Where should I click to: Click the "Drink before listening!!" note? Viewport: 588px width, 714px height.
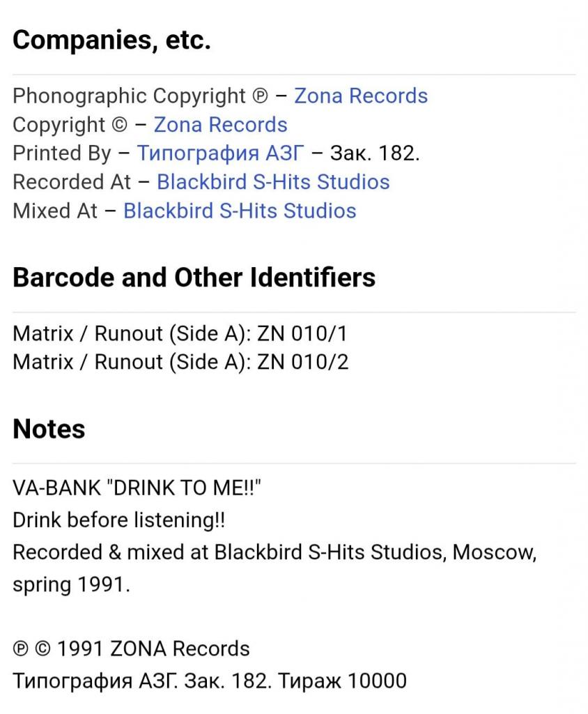pyautogui.click(x=119, y=520)
